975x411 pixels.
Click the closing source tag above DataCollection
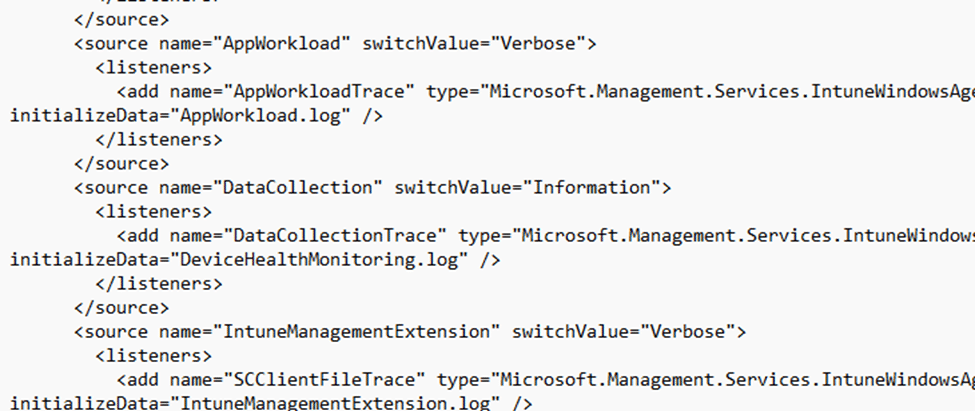121,163
